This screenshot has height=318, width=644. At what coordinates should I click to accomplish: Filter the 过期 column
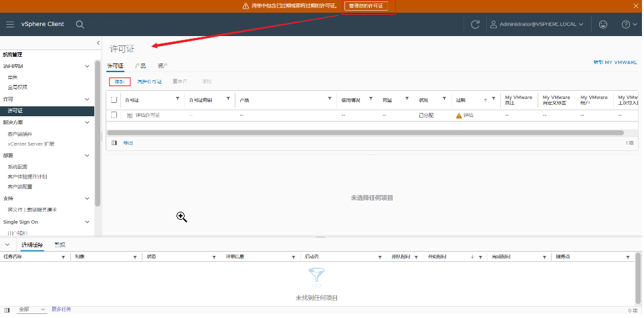(494, 98)
